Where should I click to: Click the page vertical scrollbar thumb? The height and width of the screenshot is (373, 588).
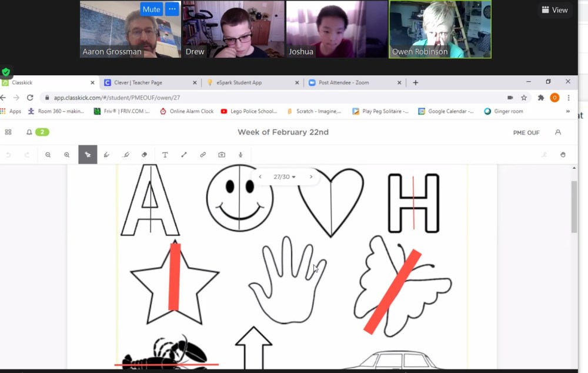point(574,206)
